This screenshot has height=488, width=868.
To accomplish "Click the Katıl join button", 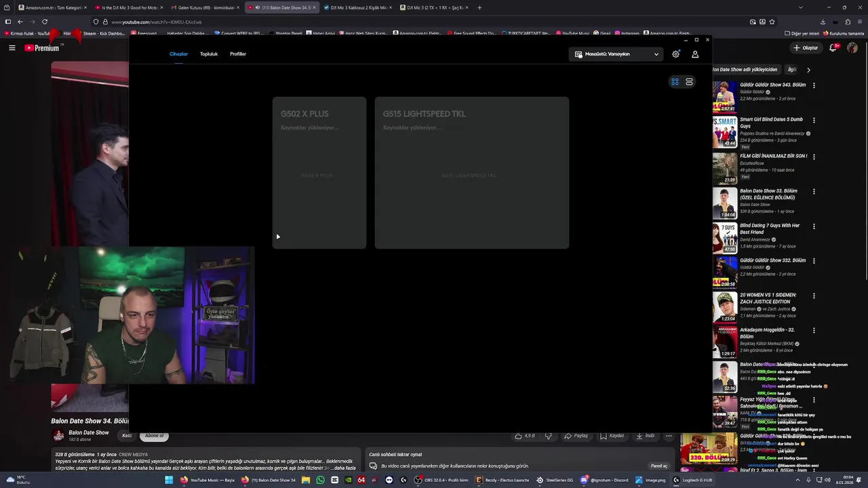I will [x=127, y=436].
